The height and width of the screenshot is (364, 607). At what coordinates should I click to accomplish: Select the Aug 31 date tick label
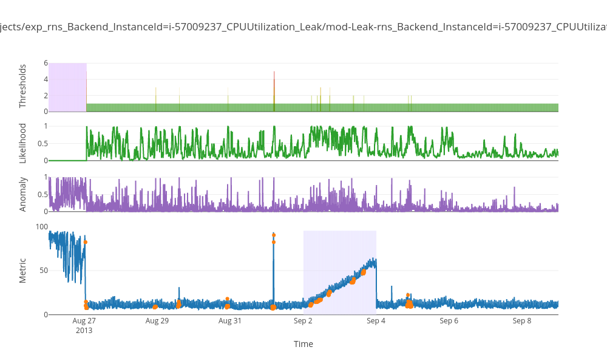click(x=230, y=321)
